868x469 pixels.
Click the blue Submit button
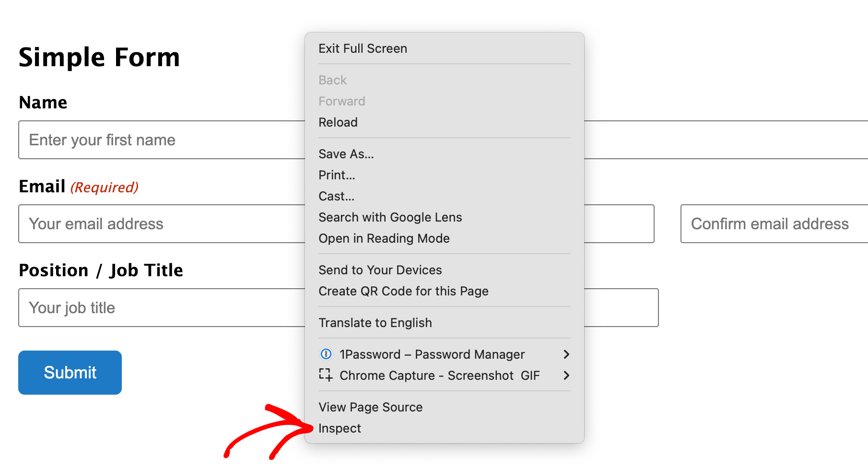pyautogui.click(x=70, y=373)
